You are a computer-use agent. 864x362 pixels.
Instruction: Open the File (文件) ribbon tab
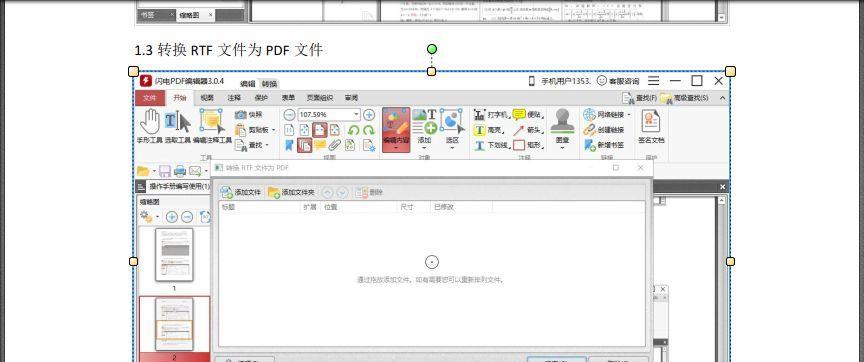tap(150, 98)
